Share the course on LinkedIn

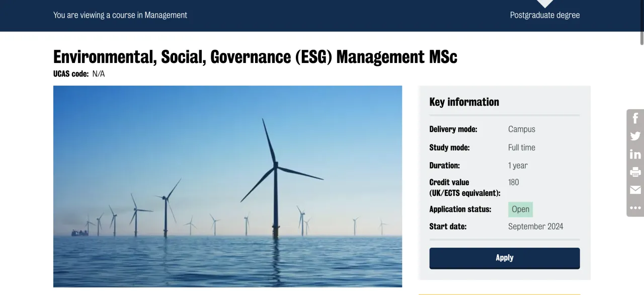click(x=635, y=154)
